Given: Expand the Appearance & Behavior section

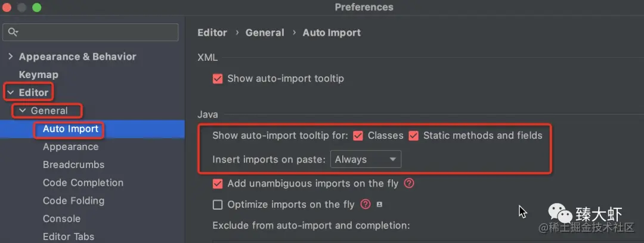Looking at the screenshot, I should click(11, 57).
